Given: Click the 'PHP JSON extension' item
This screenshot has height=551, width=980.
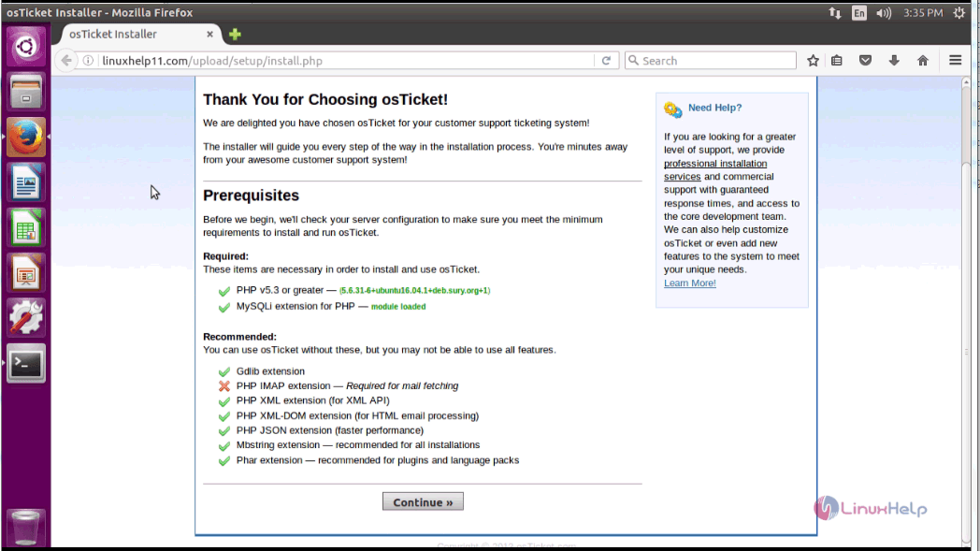Looking at the screenshot, I should pyautogui.click(x=330, y=430).
